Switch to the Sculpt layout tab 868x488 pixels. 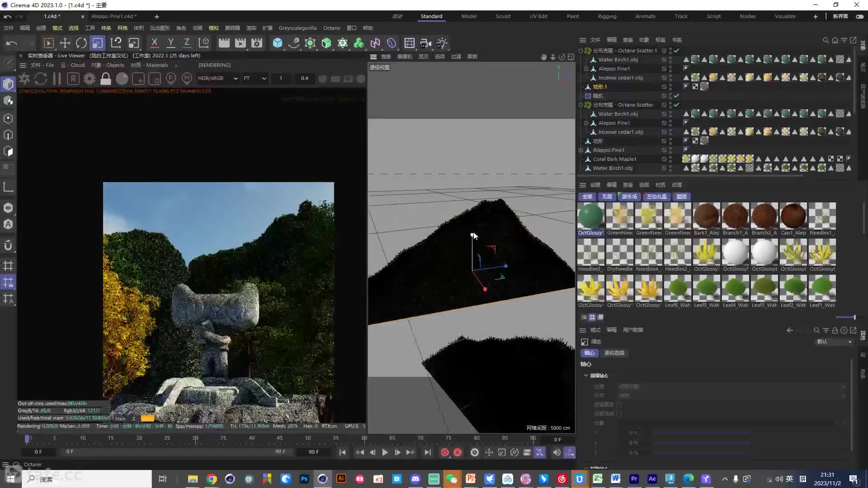tap(503, 16)
